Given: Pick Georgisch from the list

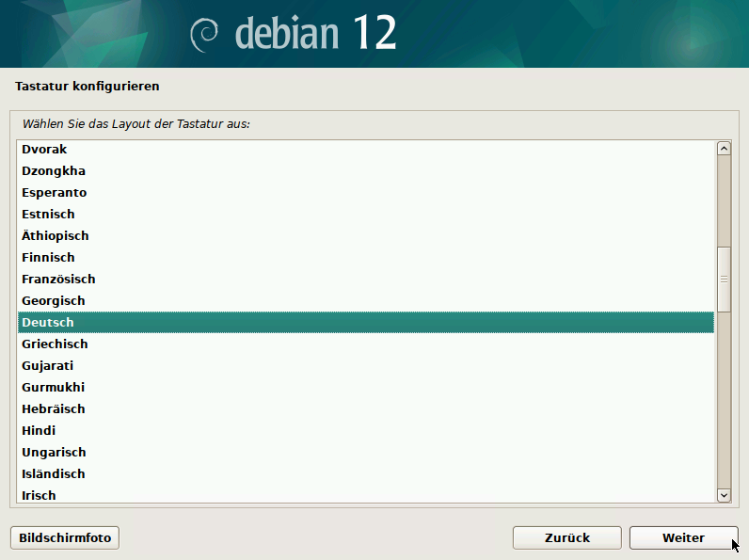Looking at the screenshot, I should [366, 300].
